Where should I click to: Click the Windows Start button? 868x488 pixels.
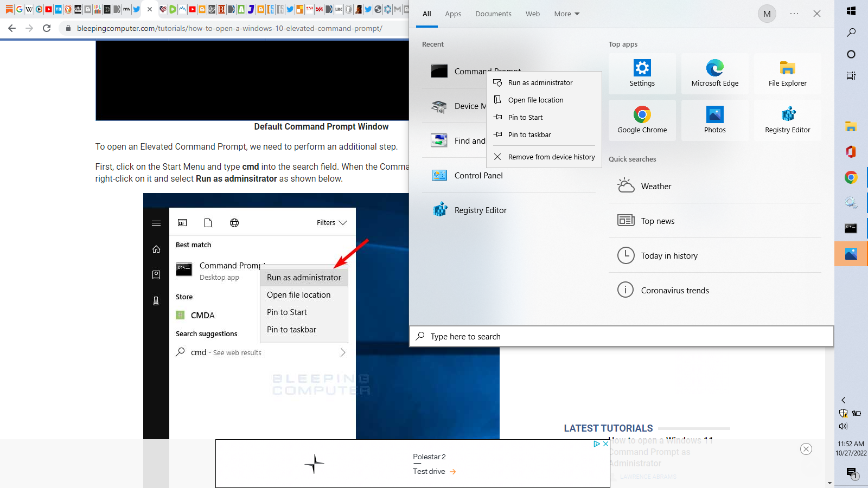tap(851, 11)
